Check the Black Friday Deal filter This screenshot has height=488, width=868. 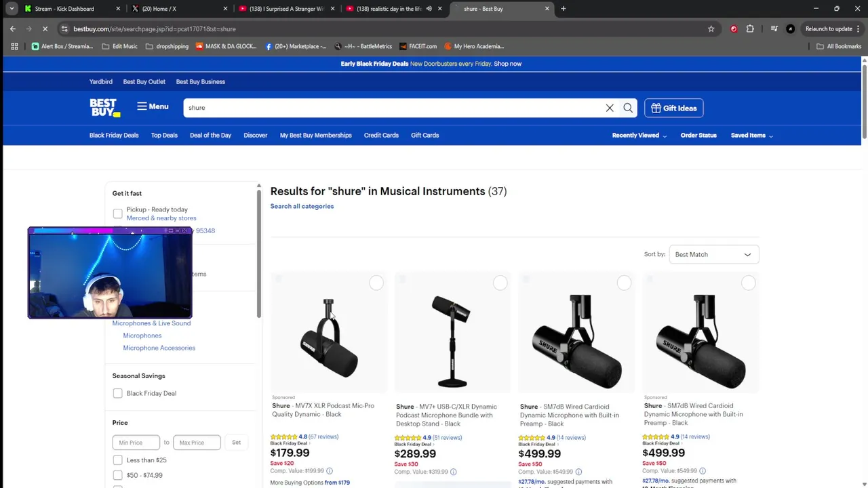[x=118, y=393]
